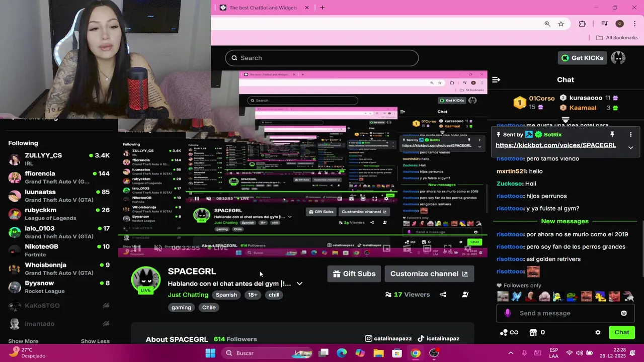Open luunaatss channel in Following
The image size is (644, 362).
click(x=59, y=196)
